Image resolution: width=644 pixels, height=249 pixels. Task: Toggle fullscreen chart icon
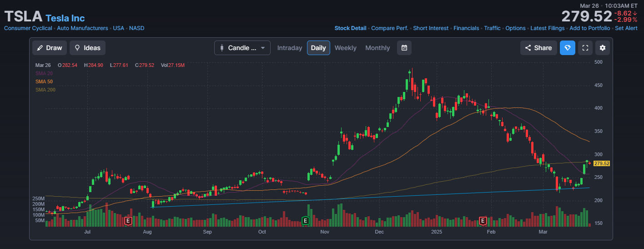tap(585, 48)
